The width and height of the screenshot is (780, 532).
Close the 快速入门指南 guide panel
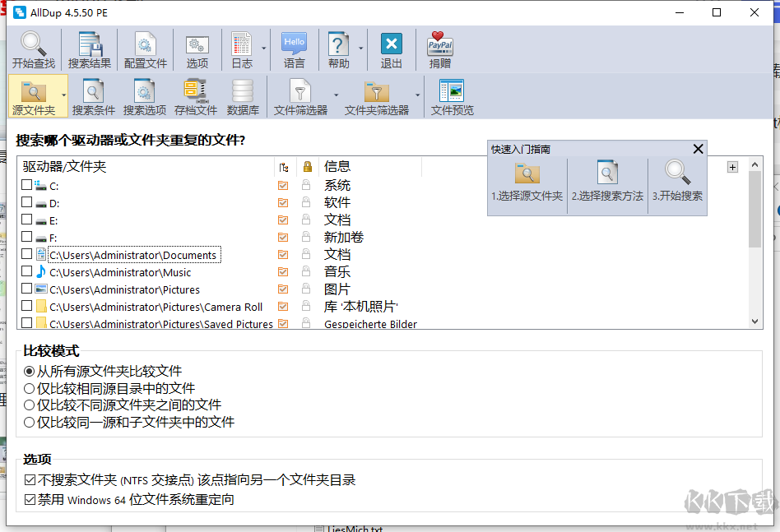(699, 149)
